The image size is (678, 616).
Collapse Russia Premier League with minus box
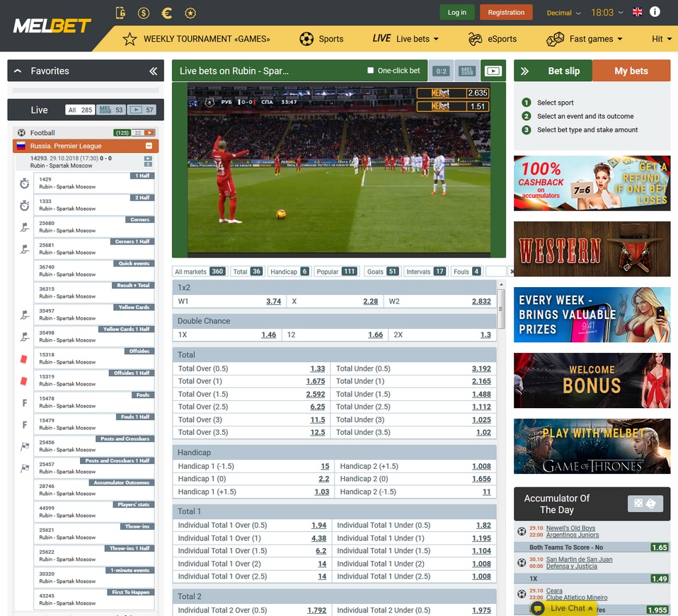coord(149,146)
